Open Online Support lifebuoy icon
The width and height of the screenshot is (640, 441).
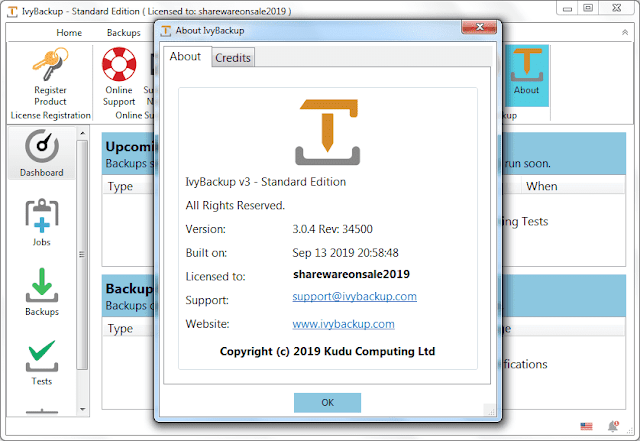point(119,64)
